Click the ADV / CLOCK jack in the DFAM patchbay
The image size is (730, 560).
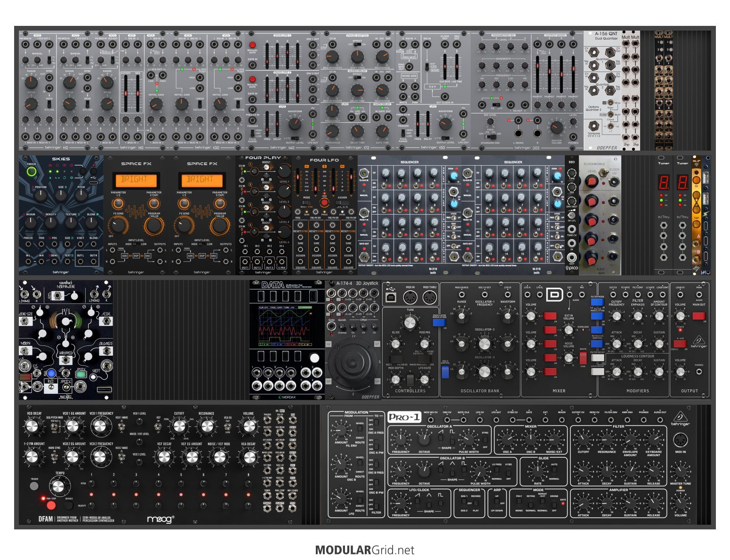pyautogui.click(x=292, y=496)
